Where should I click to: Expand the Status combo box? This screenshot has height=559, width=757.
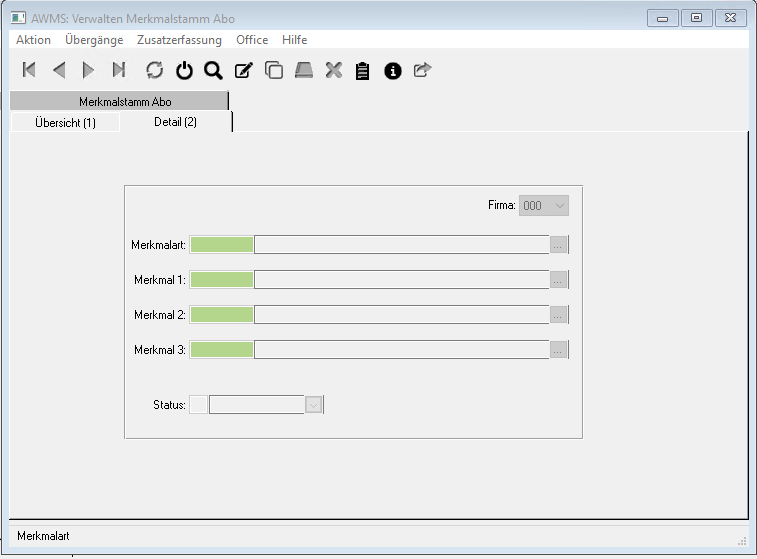[314, 405]
